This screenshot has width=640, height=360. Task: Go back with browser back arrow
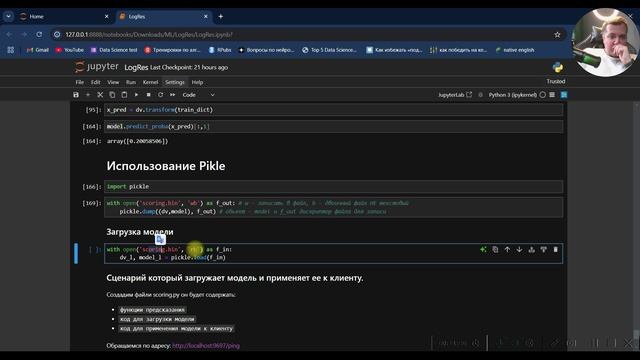coord(9,35)
